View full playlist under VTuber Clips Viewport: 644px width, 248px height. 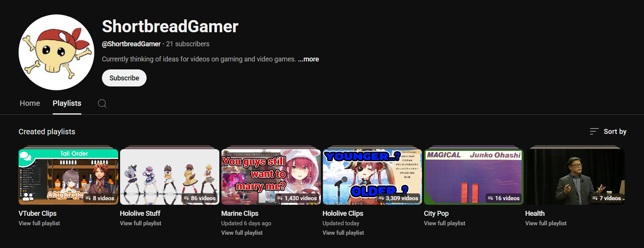[x=39, y=223]
